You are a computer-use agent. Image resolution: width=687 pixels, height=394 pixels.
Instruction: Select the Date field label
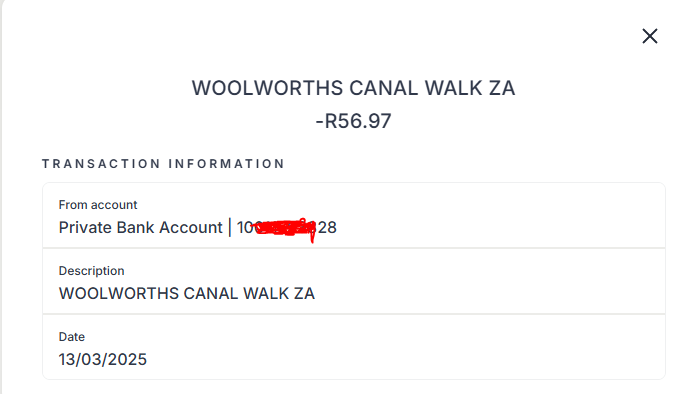pyautogui.click(x=71, y=337)
